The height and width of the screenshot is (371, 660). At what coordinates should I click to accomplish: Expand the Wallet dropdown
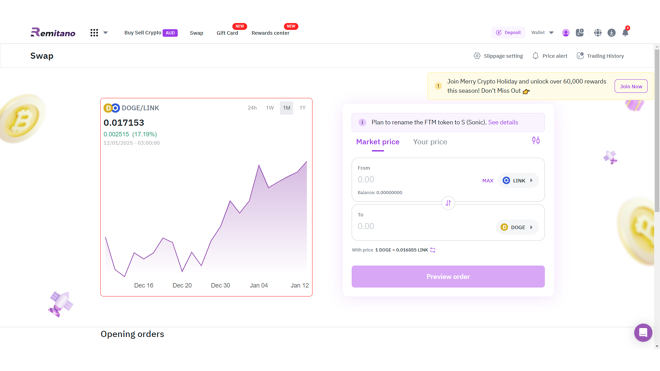(542, 32)
